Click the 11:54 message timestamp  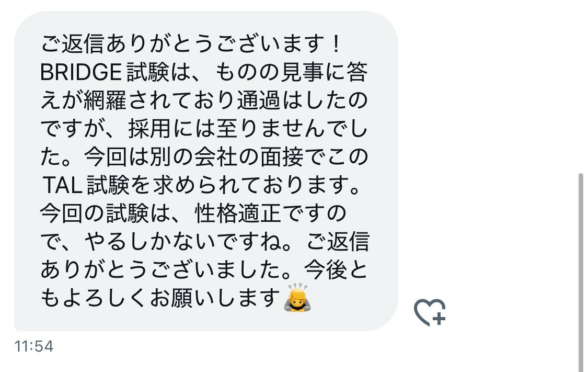[34, 346]
